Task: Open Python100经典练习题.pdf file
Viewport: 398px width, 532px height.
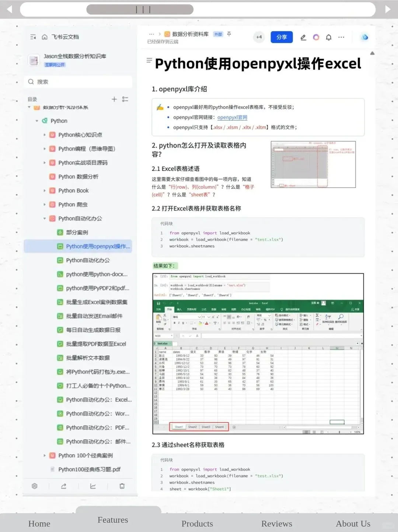Action: point(89,469)
